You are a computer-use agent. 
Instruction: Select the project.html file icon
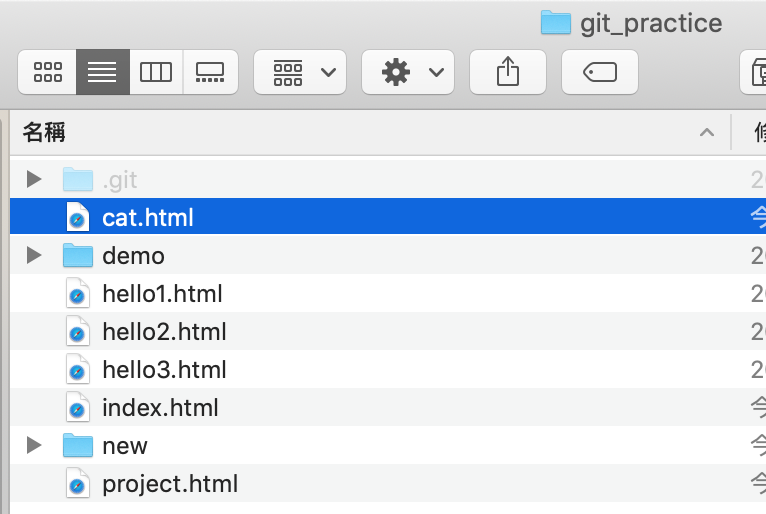[77, 484]
